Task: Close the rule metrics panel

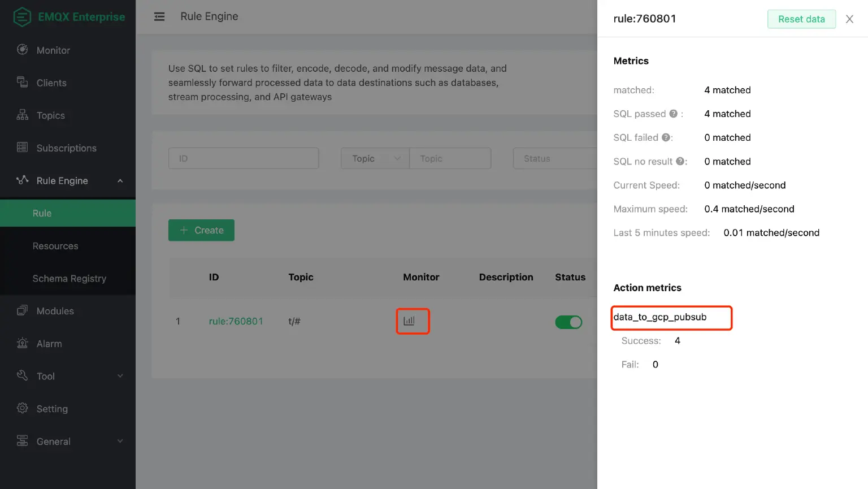Action: point(849,19)
